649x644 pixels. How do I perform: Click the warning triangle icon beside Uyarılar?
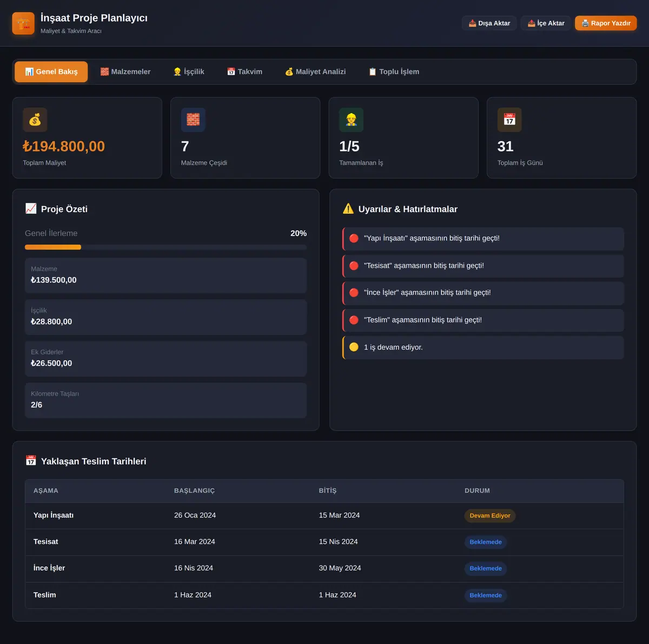(348, 209)
